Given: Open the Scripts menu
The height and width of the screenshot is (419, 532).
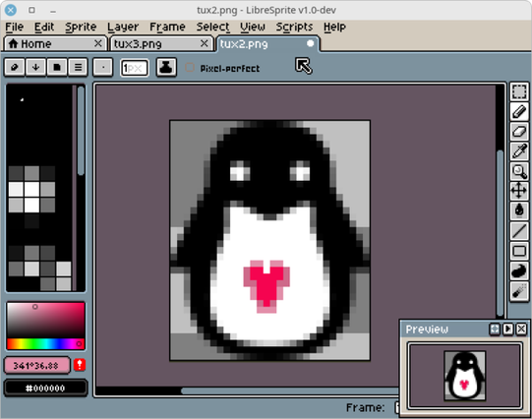Looking at the screenshot, I should [x=294, y=27].
